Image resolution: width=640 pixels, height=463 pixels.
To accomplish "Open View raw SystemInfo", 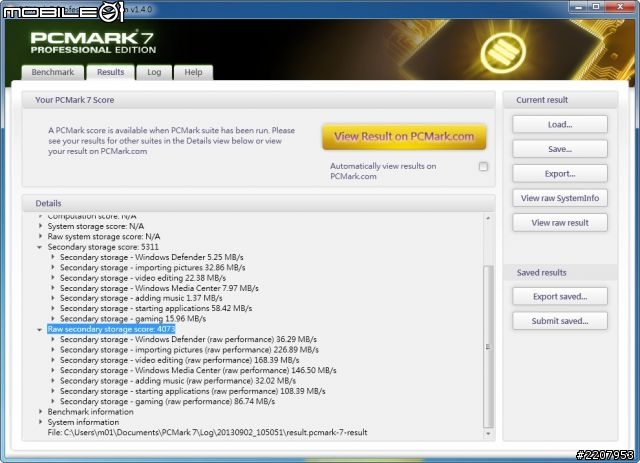I will point(560,198).
